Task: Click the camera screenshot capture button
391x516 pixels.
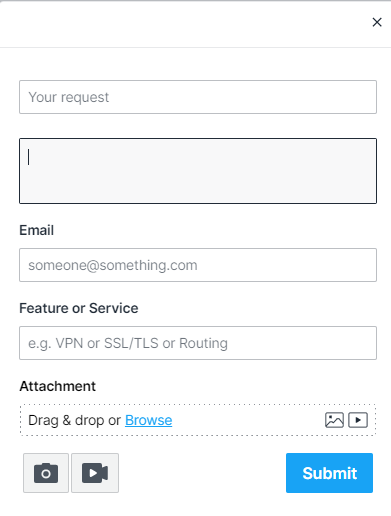Action: click(46, 473)
